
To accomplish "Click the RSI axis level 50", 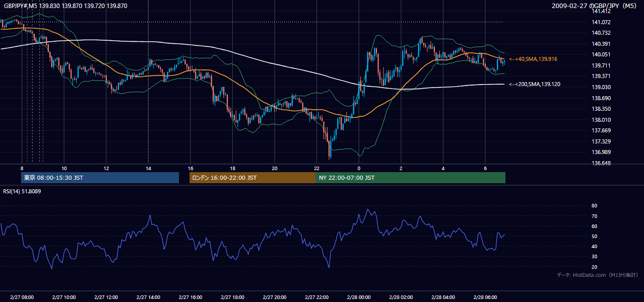I will [x=594, y=236].
